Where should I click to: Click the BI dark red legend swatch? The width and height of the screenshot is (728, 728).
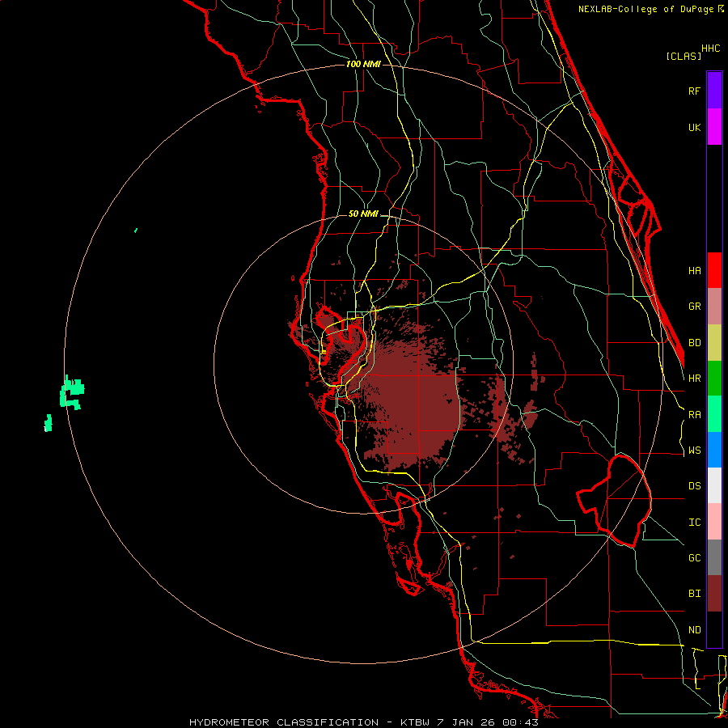coord(714,594)
